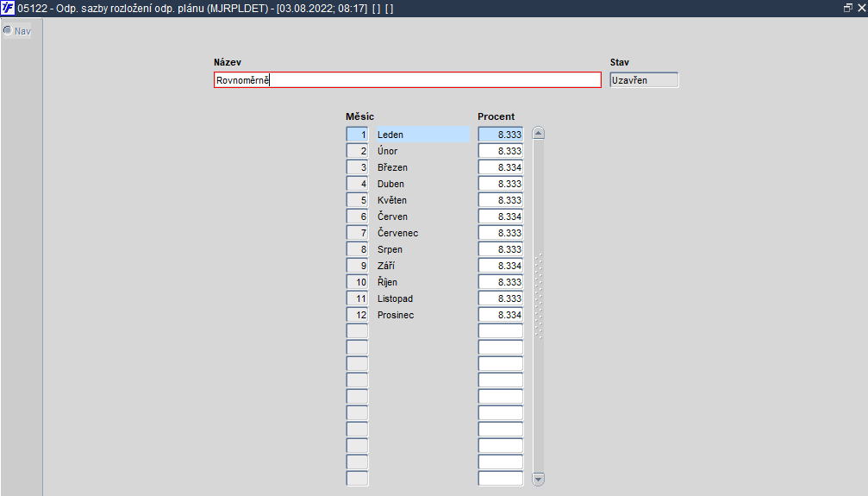Click the Procent field for Únor
868x496 pixels.
(x=501, y=151)
